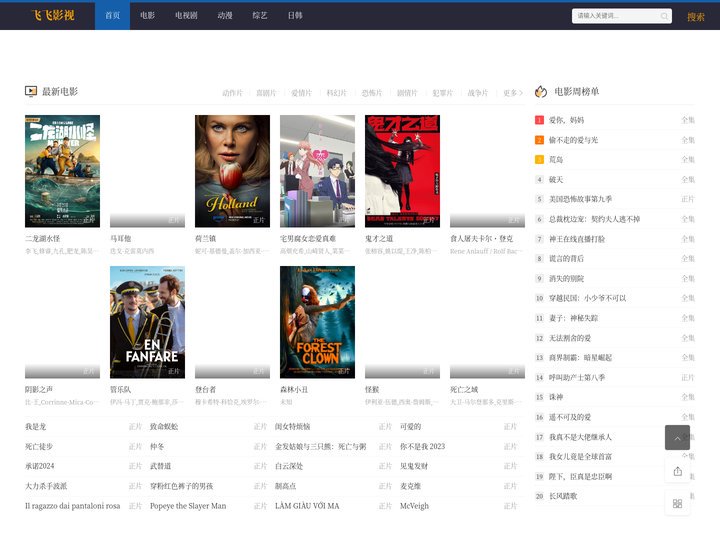Filter by 动作片 category
This screenshot has width=720, height=540.
coord(232,93)
